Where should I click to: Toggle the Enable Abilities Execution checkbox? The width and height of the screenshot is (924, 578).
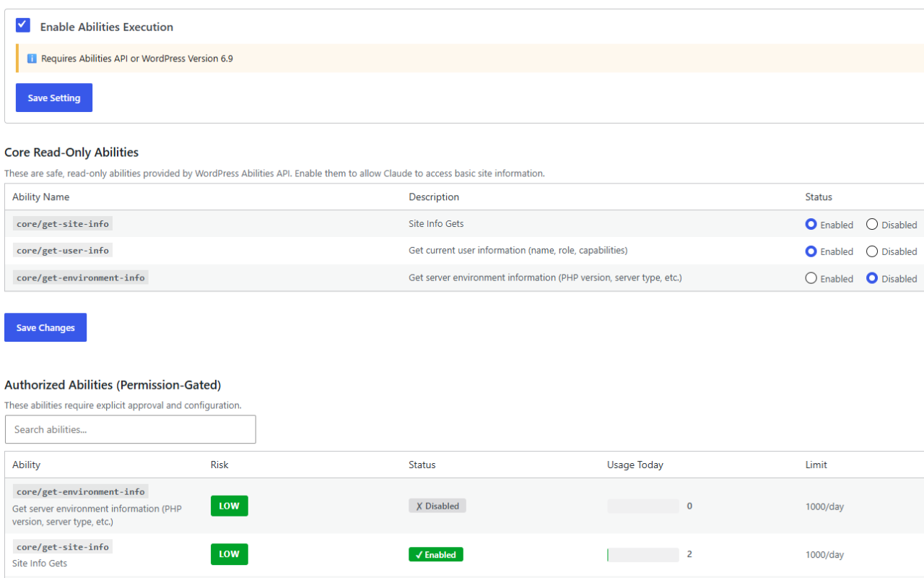pyautogui.click(x=23, y=25)
